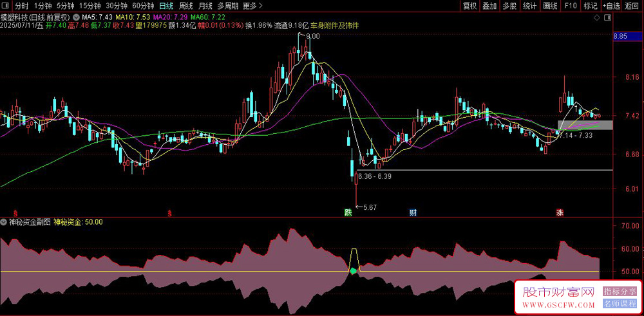Switch to 日线 daily chart

pos(166,6)
